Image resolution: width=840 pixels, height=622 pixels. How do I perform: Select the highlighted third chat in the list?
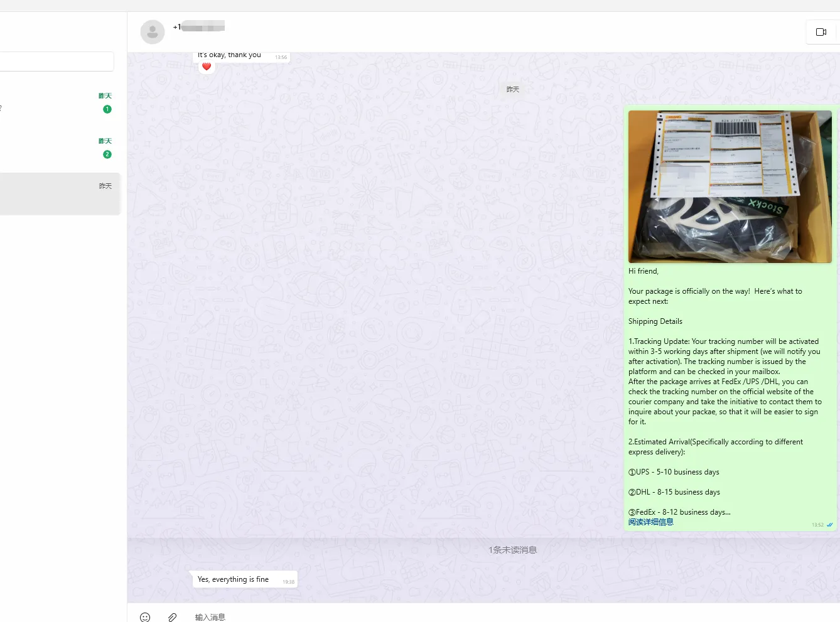click(x=57, y=194)
